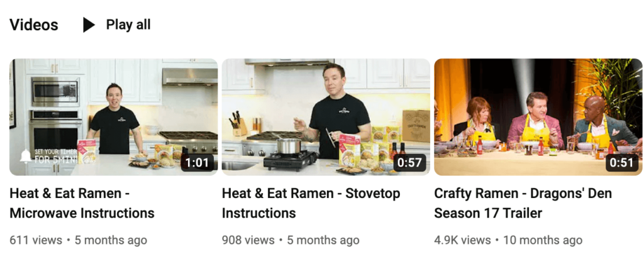This screenshot has height=264, width=644.
Task: Click the 611 views text
Action: [36, 240]
